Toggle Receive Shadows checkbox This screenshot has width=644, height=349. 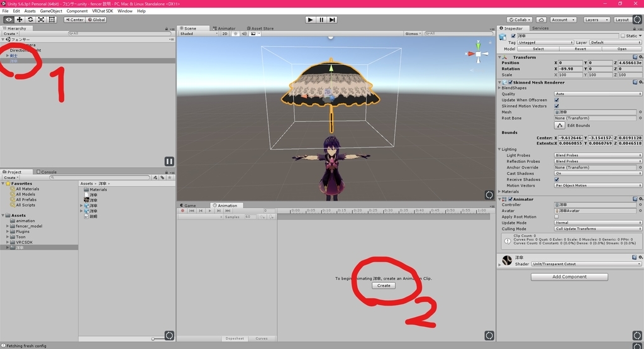(x=557, y=179)
